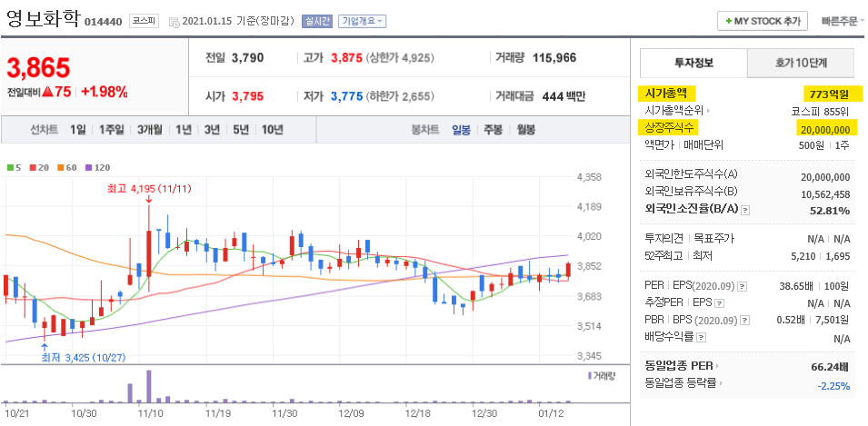The height and width of the screenshot is (426, 868).
Task: Click the green 5-day moving average legend
Action: [x=14, y=167]
